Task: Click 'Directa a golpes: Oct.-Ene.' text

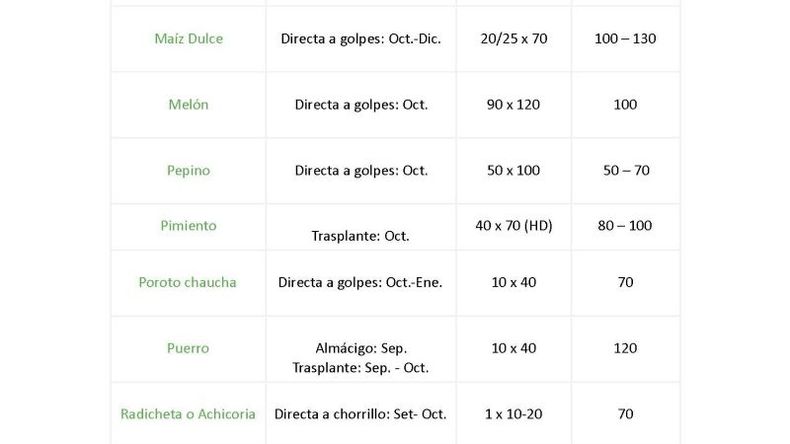Action: [x=360, y=282]
